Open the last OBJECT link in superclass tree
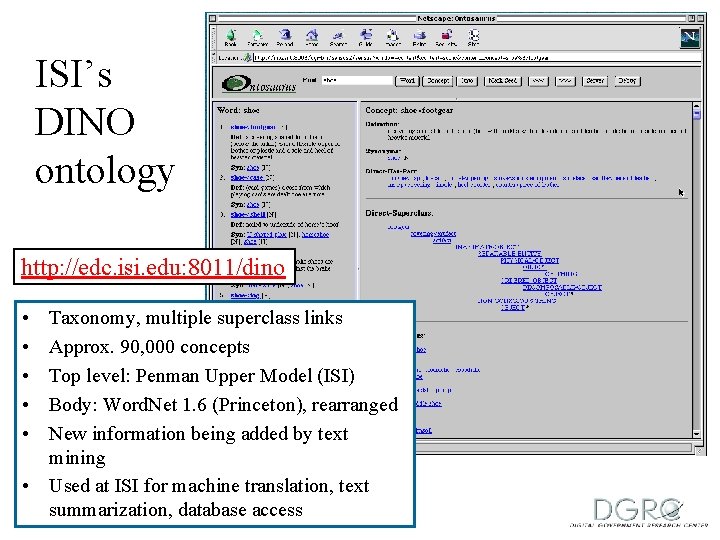The width and height of the screenshot is (720, 540). [513, 308]
